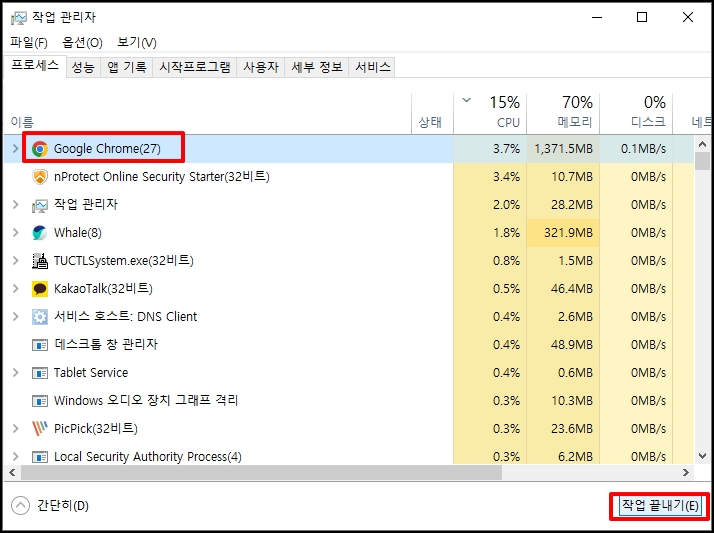Image resolution: width=714 pixels, height=533 pixels.
Task: Expand the 서비스 호스트: DNS Client row
Action: 15,316
